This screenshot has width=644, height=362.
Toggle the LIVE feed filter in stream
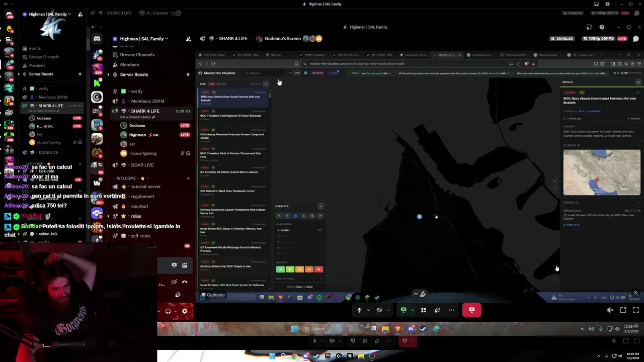pos(212,84)
